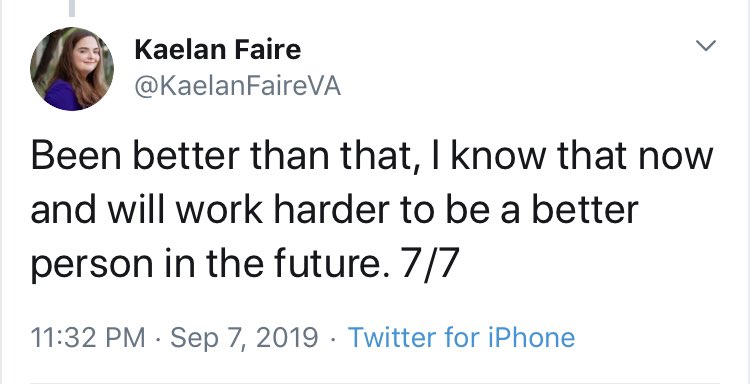
Task: Open Kaelan Faire's profile picture
Action: coord(72,69)
